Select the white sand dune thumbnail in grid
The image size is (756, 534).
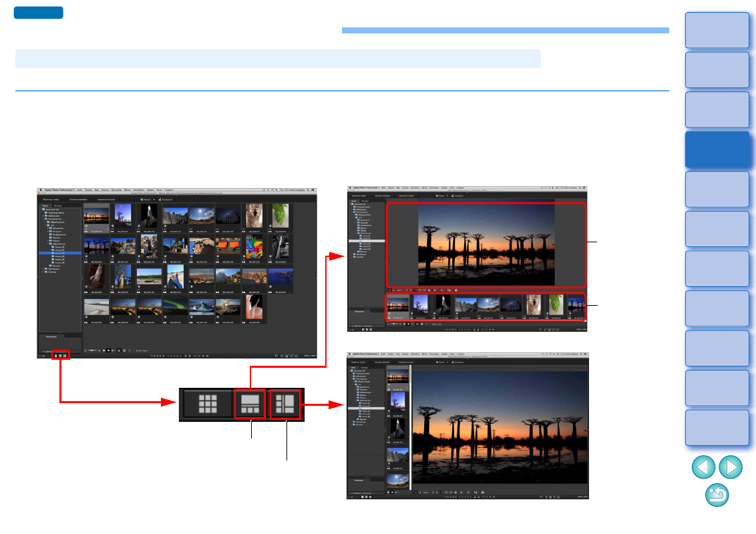(96, 306)
